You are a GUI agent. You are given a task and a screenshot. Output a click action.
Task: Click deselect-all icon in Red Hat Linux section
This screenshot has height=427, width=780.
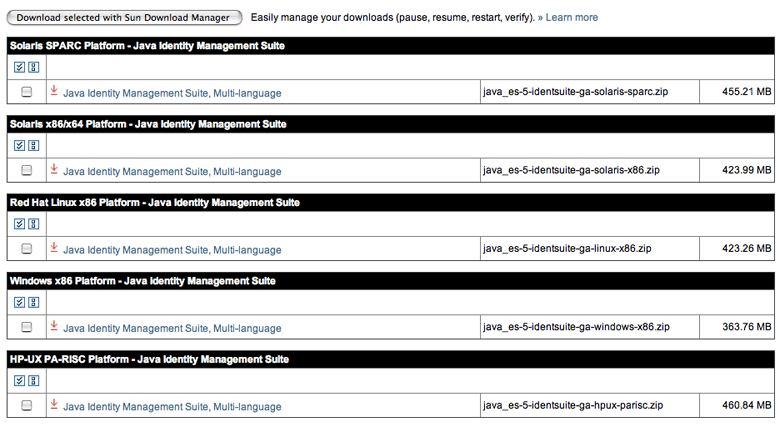coord(33,223)
